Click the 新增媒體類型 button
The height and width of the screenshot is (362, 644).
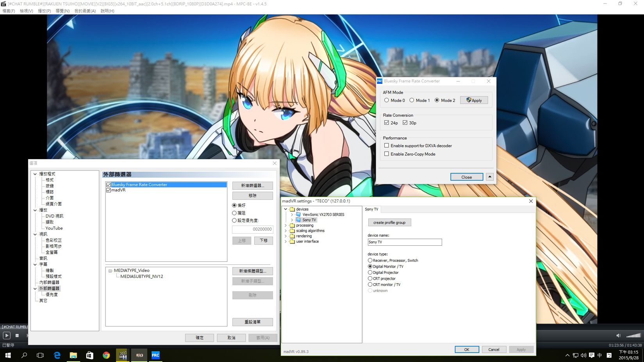tap(253, 271)
